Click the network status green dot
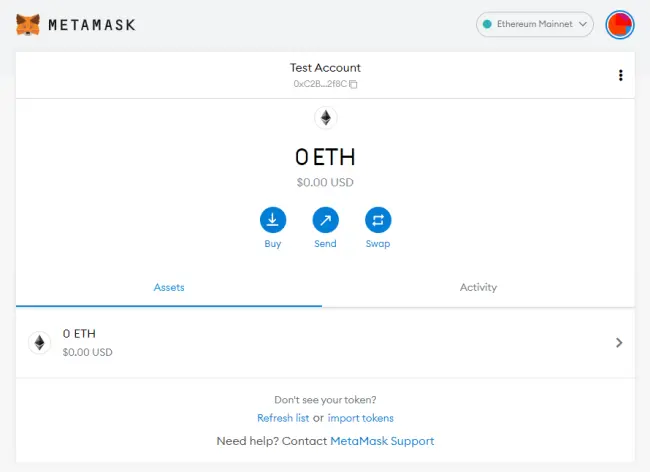 click(x=488, y=24)
